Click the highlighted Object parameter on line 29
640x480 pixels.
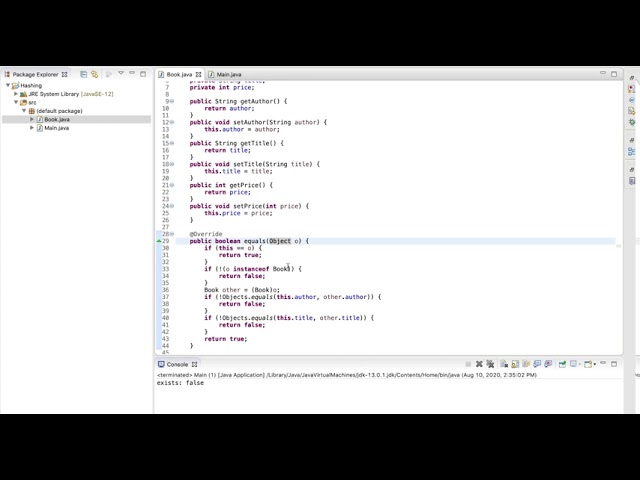pyautogui.click(x=280, y=241)
